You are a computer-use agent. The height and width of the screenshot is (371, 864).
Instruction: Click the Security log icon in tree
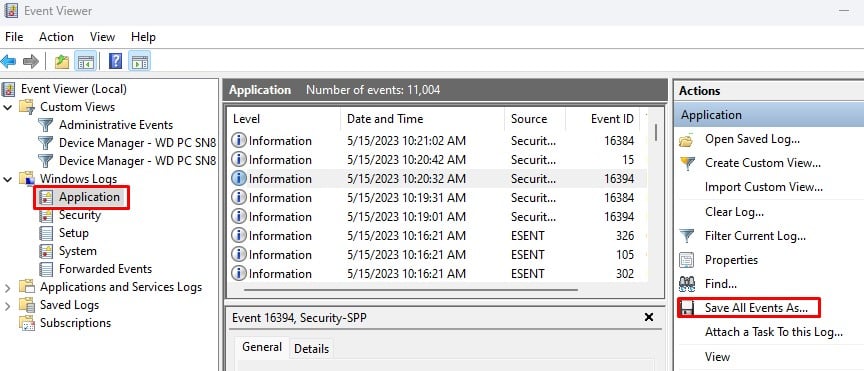[46, 216]
